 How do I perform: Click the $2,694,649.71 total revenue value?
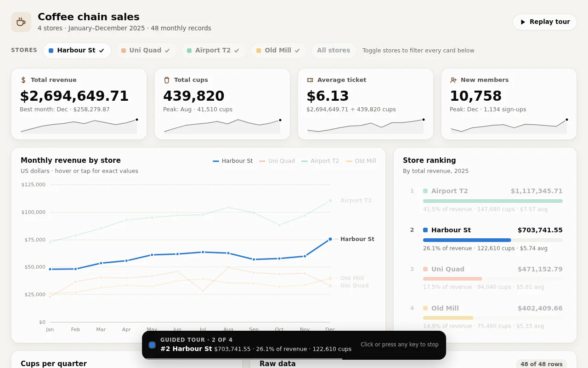tap(74, 96)
